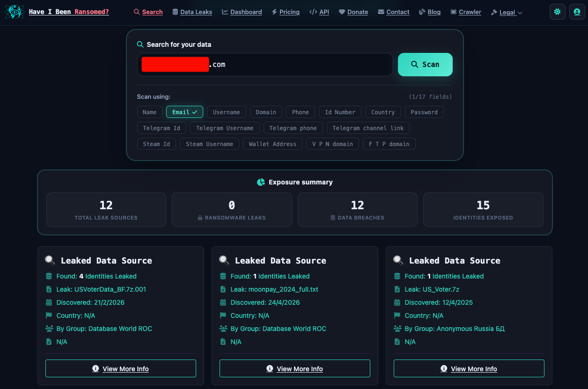The width and height of the screenshot is (588, 389).
Task: Select the Telegram phone scan field
Action: 293,128
